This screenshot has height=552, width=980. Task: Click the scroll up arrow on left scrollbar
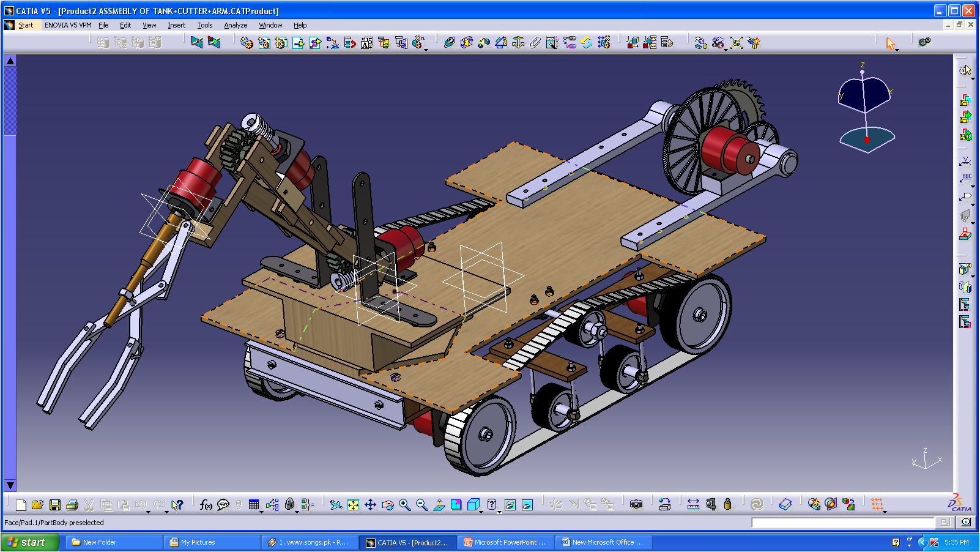click(10, 61)
